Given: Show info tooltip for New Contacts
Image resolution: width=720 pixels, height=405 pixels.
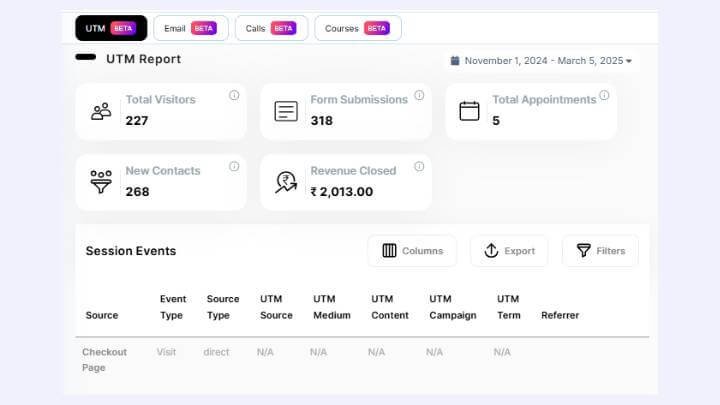Looking at the screenshot, I should tap(234, 167).
